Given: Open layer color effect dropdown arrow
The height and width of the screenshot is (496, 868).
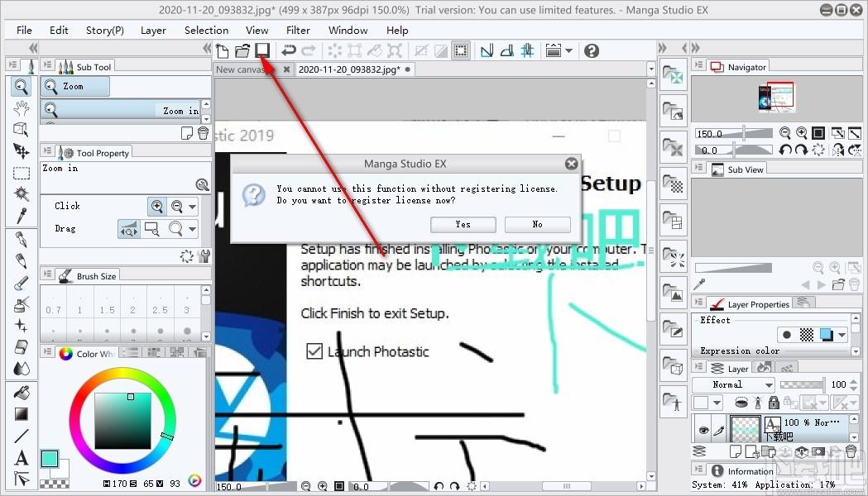Looking at the screenshot, I should click(842, 335).
